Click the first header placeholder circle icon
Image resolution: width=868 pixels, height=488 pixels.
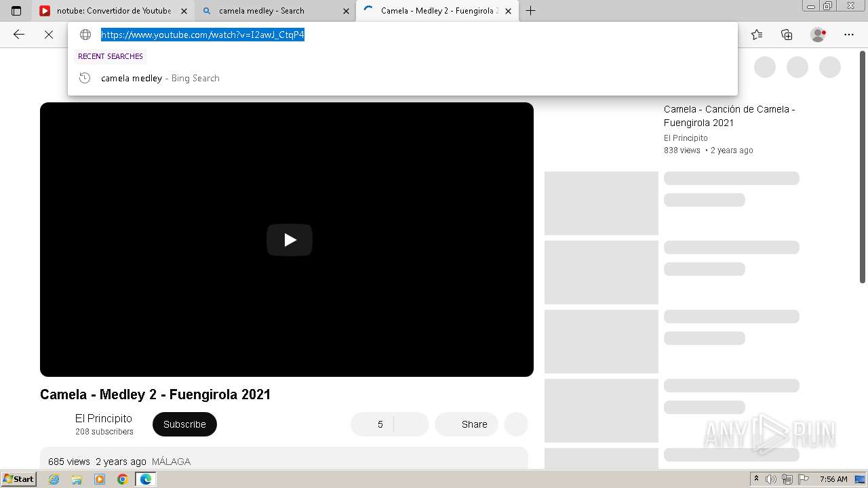tap(765, 67)
